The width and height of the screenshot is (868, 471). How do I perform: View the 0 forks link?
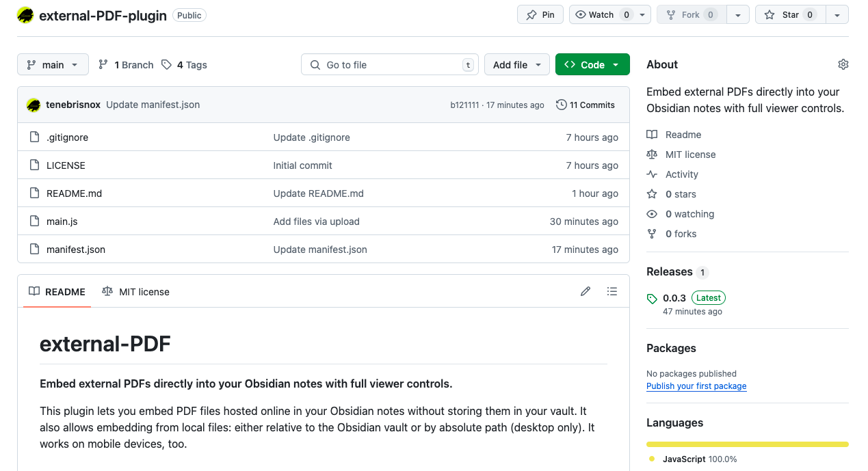671,234
